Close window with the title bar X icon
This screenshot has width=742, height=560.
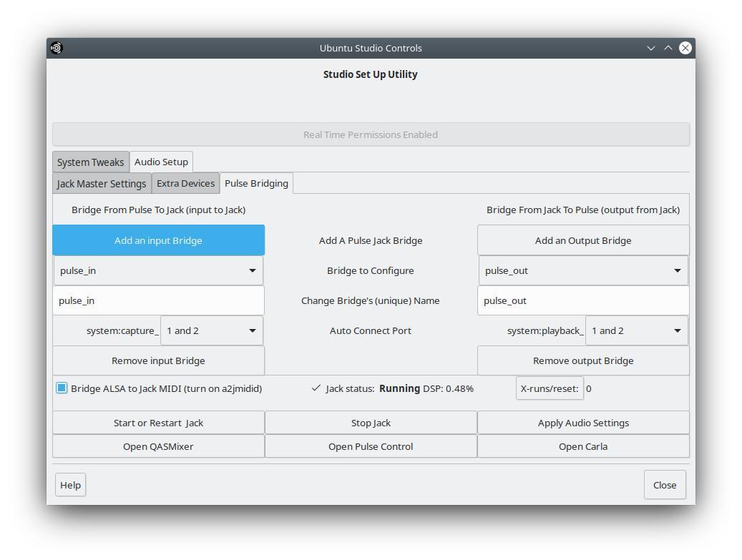coord(685,48)
